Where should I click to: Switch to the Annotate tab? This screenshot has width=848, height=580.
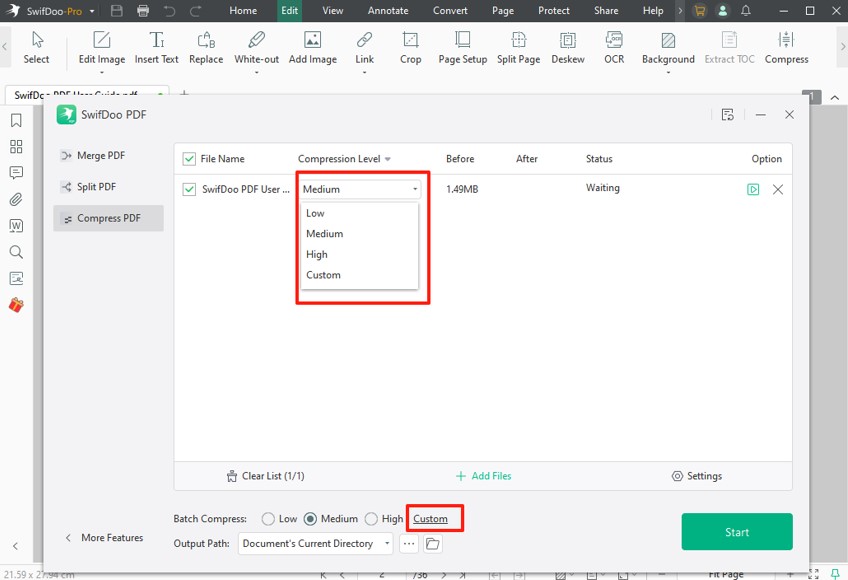click(388, 11)
